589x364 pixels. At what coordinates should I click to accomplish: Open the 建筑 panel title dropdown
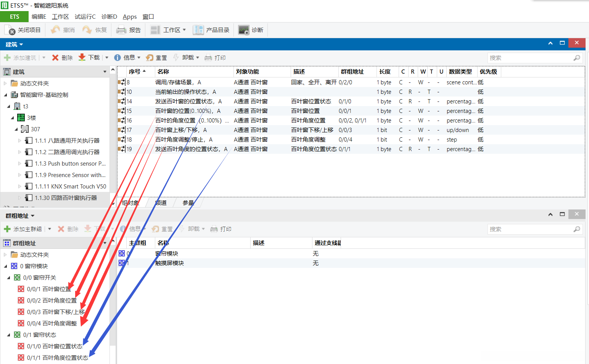point(21,45)
